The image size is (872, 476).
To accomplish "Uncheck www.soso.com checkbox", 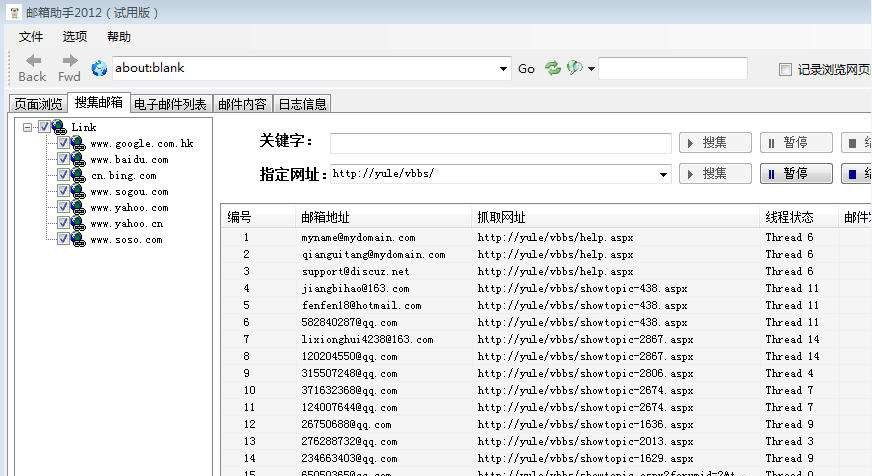I will pos(63,240).
